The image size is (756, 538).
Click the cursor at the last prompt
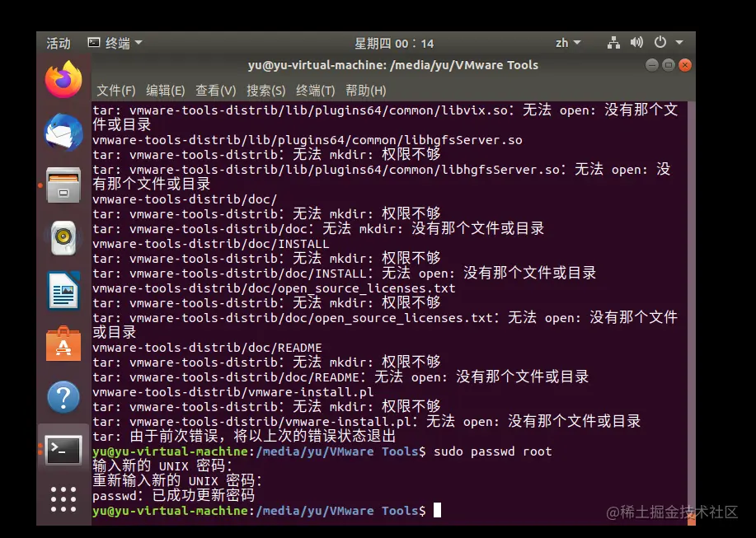(x=437, y=510)
